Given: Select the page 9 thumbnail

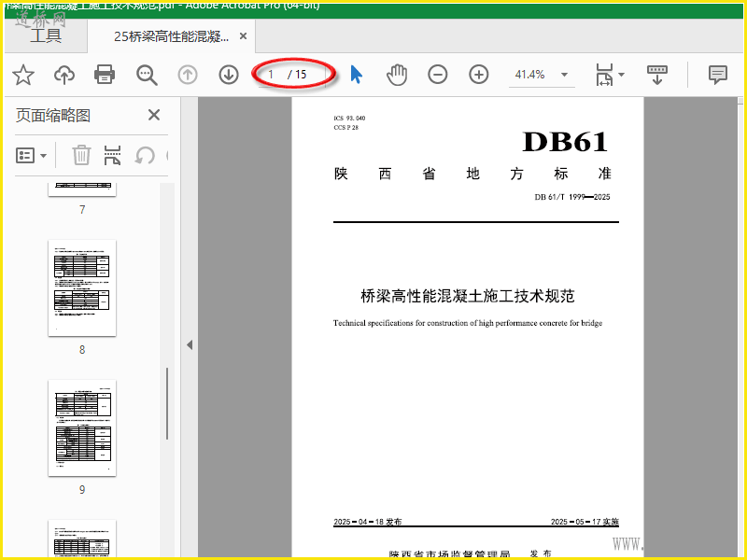Looking at the screenshot, I should pos(82,428).
